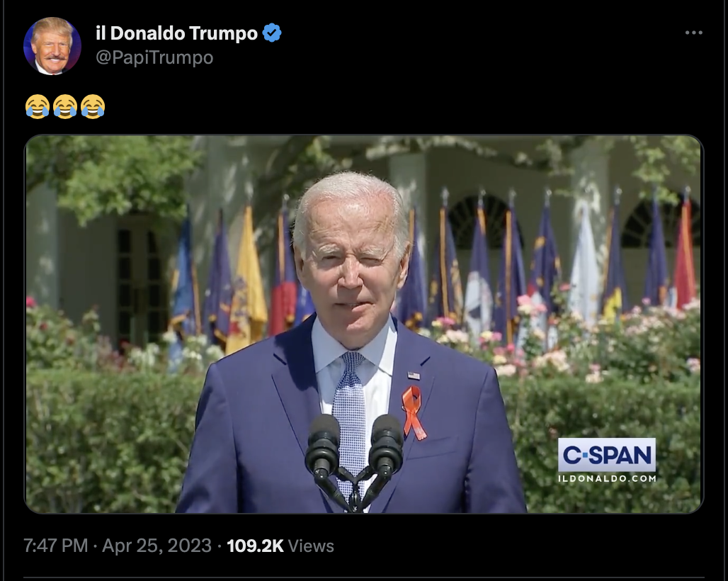728x581 pixels.
Task: Click the 109.2K view count
Action: [x=255, y=546]
